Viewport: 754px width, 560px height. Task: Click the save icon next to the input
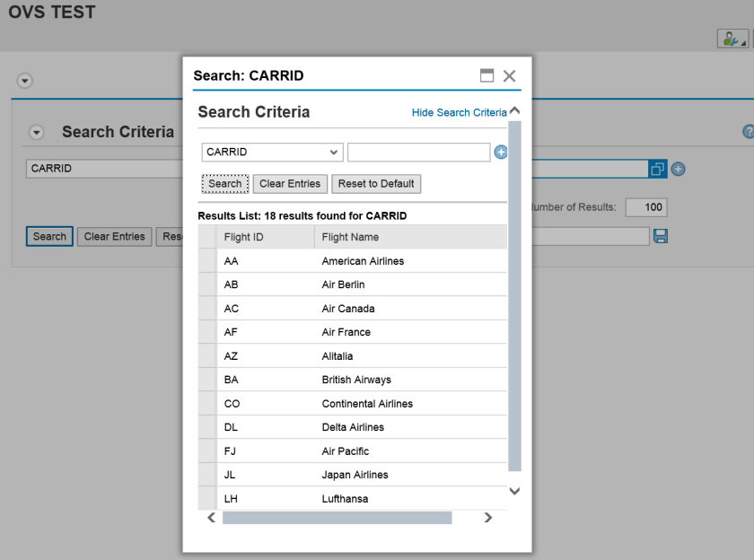point(662,236)
